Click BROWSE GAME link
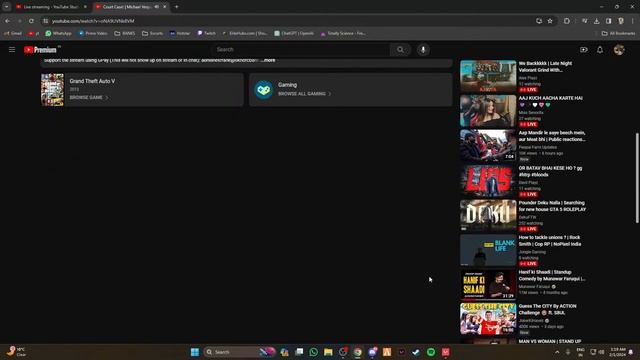The height and width of the screenshot is (360, 640). coord(89,98)
